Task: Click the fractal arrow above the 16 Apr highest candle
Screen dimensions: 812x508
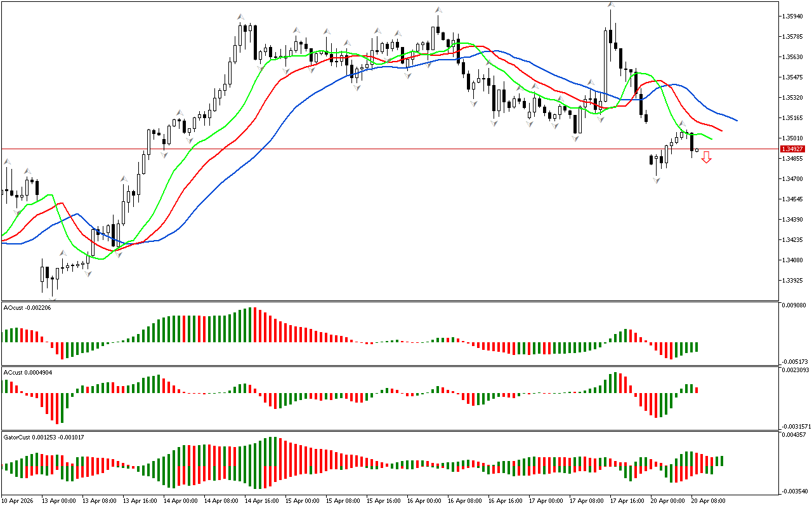Action: tap(438, 10)
